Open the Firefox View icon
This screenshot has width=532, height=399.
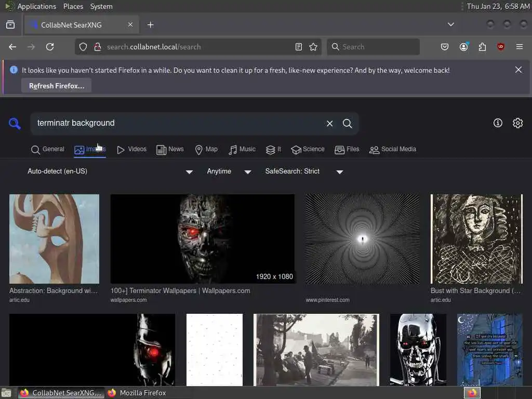click(10, 25)
